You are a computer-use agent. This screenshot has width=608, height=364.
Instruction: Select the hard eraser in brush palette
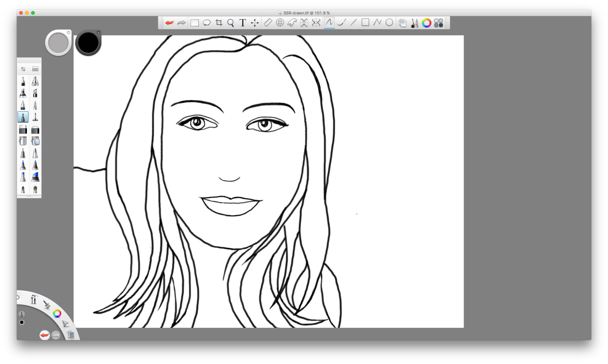coord(23,129)
